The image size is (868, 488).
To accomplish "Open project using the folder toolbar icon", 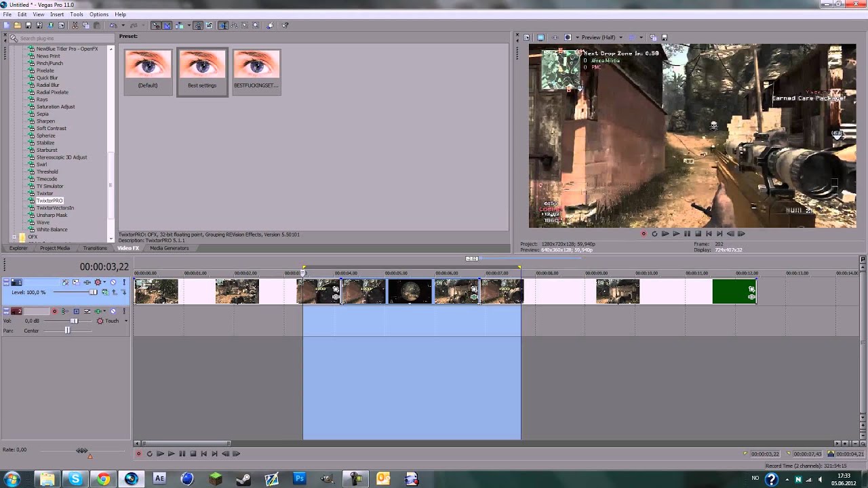I will (x=18, y=25).
